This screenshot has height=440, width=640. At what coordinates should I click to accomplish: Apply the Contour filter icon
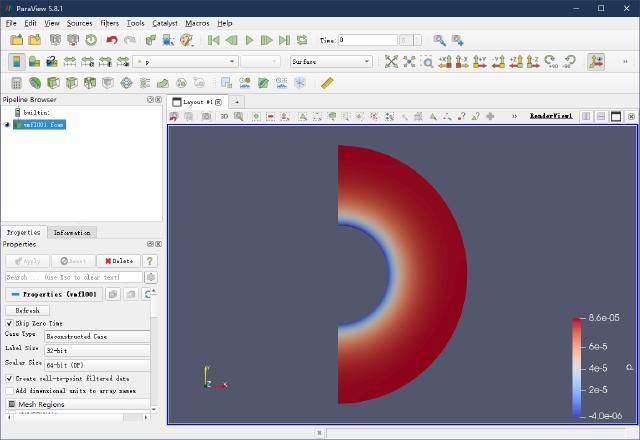(x=35, y=83)
